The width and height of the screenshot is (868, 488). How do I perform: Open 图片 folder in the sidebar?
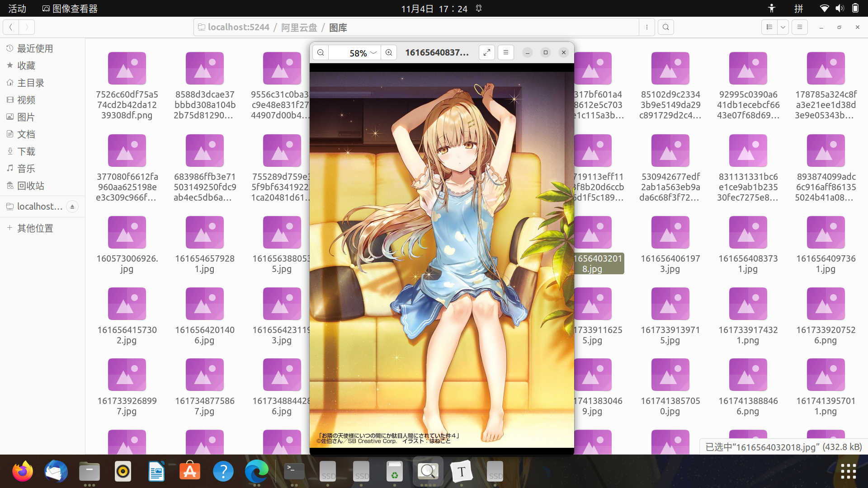point(42,117)
